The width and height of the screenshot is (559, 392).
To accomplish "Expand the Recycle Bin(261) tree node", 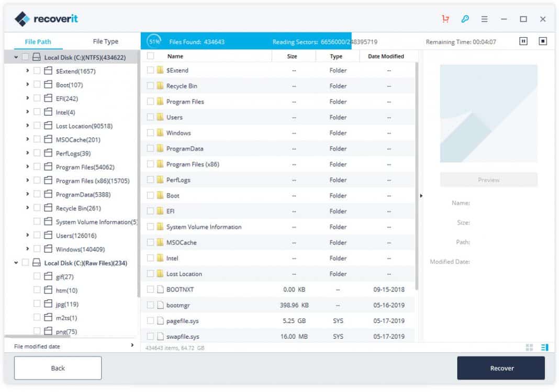I will tap(27, 208).
